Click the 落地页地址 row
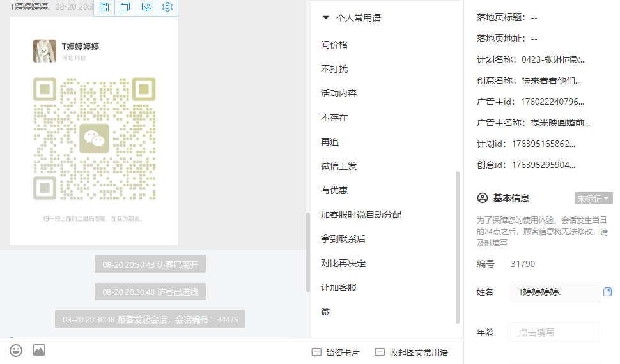 507,39
